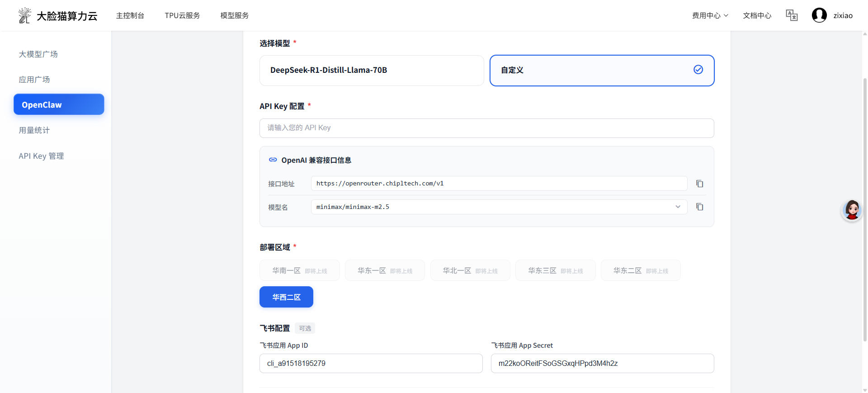Select the DeepSeek-R1-Distill-Llama-70B model option
Viewport: 868px width, 393px height.
click(371, 71)
